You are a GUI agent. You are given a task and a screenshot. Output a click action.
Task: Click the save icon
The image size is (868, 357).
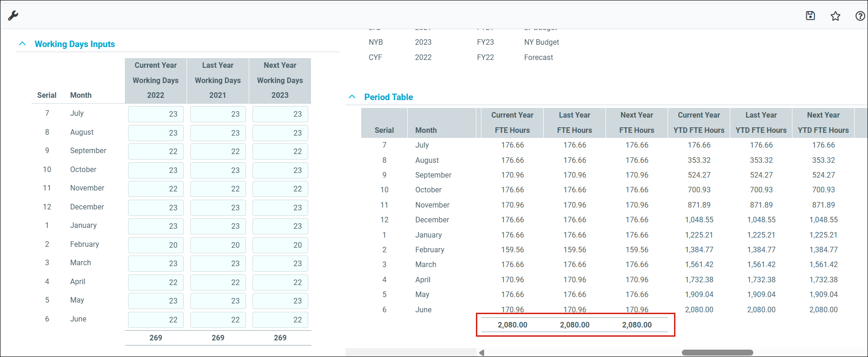click(810, 16)
